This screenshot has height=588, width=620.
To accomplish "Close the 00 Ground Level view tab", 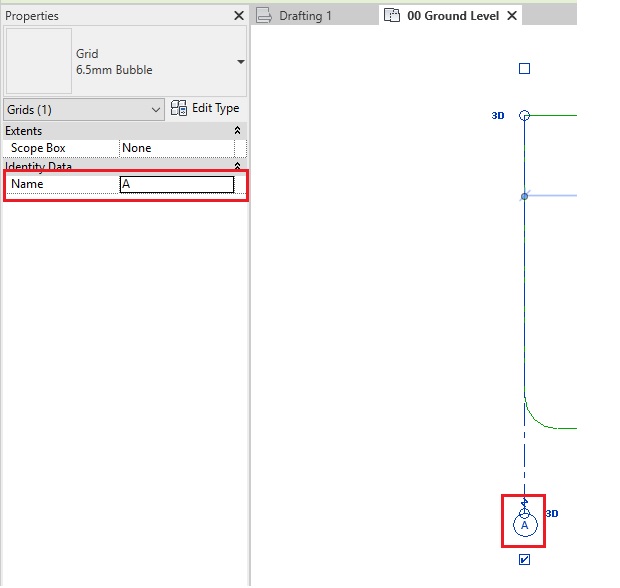I will 512,16.
